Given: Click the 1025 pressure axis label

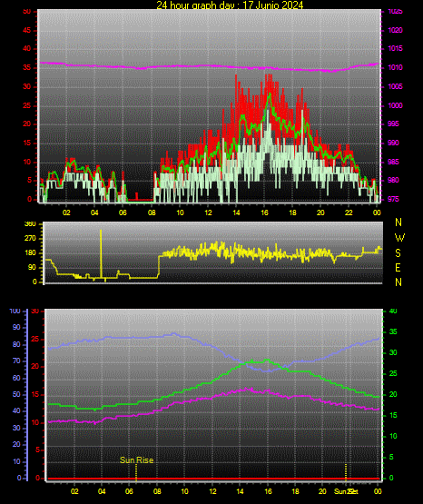Looking at the screenshot, I should [395, 11].
